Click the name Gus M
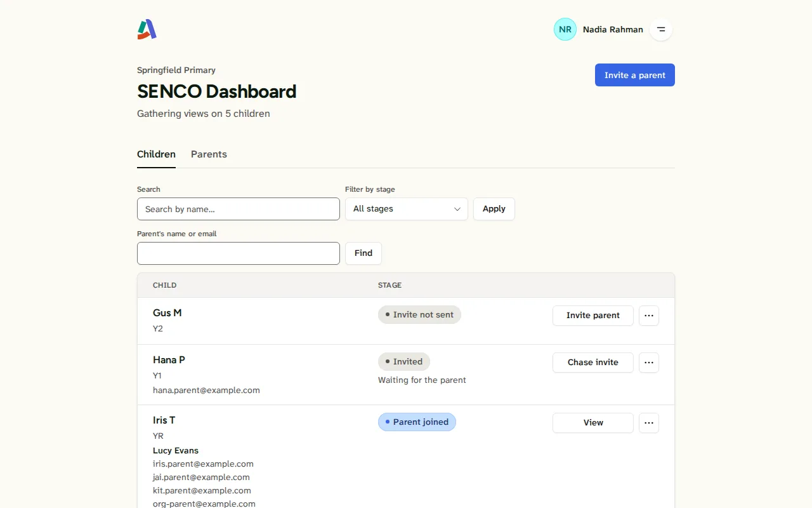812x508 pixels. click(x=167, y=313)
